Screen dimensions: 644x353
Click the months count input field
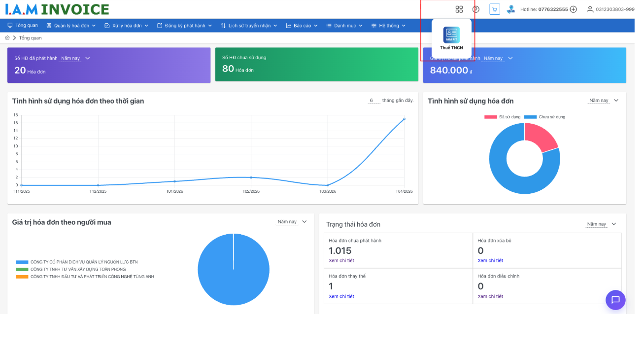[x=374, y=101]
